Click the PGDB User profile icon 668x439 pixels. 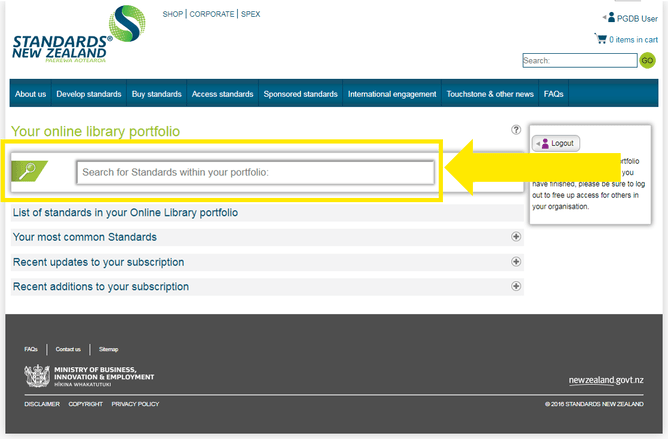(x=610, y=17)
